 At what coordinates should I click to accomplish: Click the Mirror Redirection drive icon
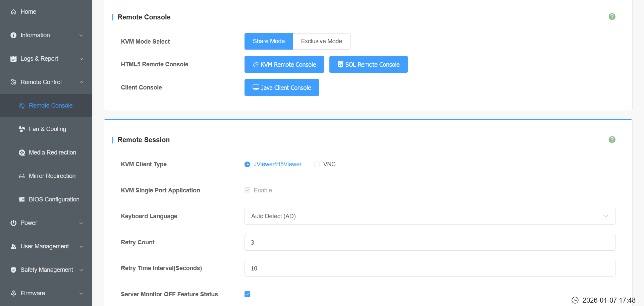click(x=22, y=176)
